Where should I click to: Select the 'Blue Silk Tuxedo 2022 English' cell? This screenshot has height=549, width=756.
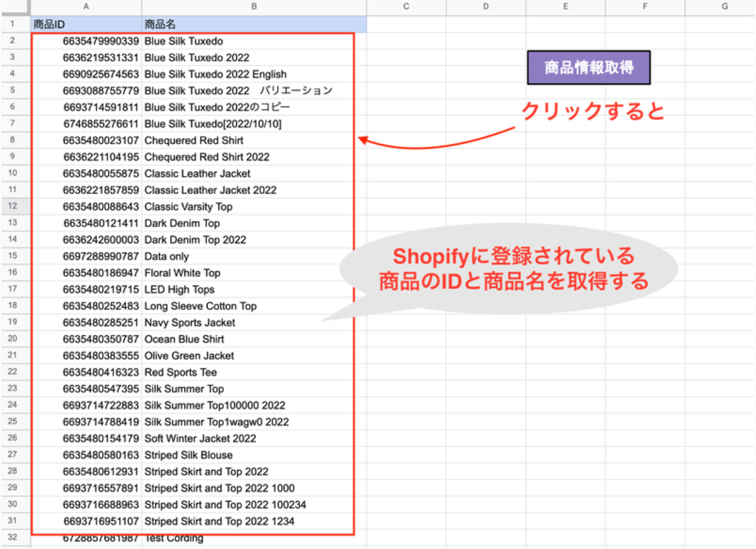[x=254, y=74]
